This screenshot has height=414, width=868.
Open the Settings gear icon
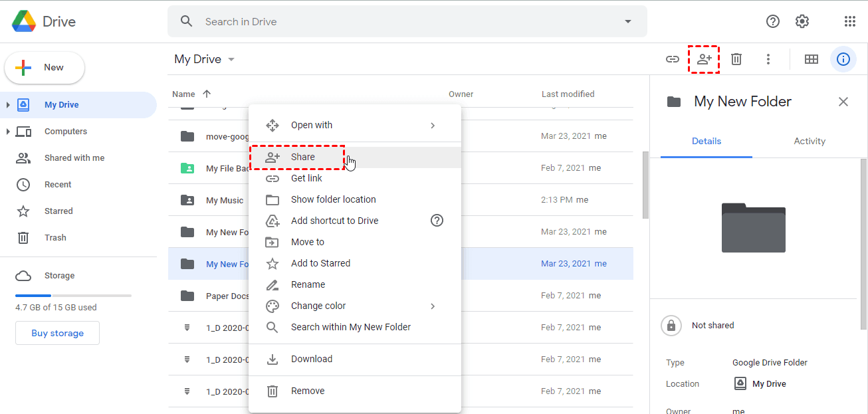coord(802,21)
